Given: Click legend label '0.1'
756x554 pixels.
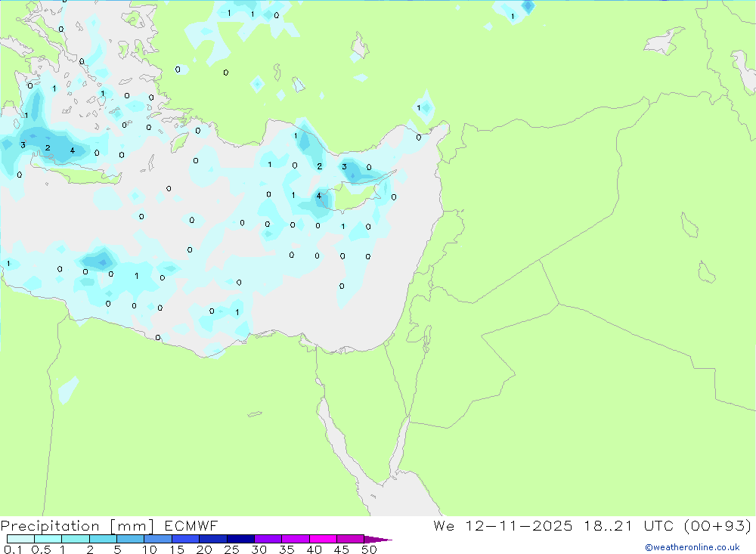Looking at the screenshot, I should click(x=13, y=549).
